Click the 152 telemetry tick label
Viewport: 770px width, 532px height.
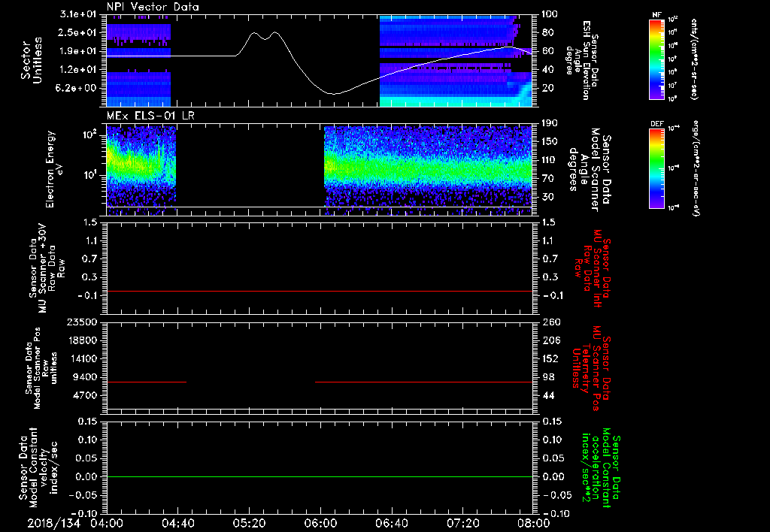pyautogui.click(x=550, y=358)
